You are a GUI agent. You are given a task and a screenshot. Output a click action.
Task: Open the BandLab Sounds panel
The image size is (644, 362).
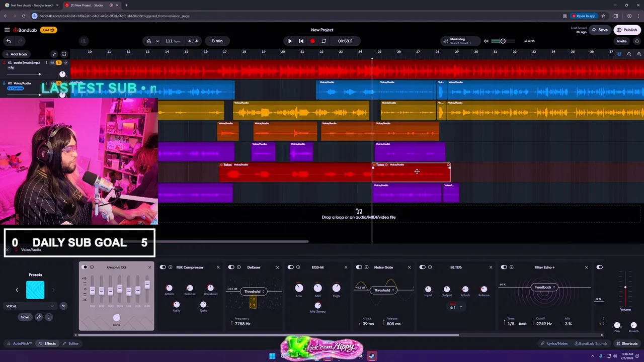(591, 343)
